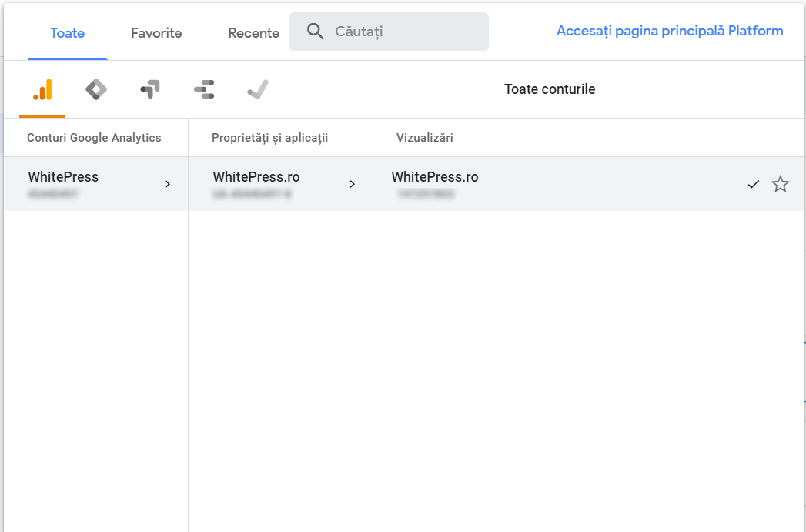The height and width of the screenshot is (532, 806).
Task: Click Proprietăți și aplicații column header
Action: 270,138
